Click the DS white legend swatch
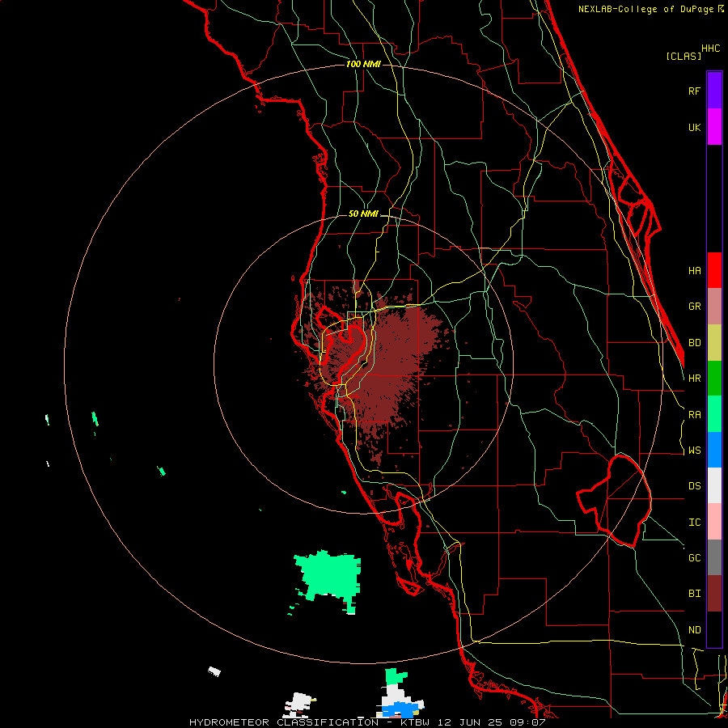Image resolution: width=728 pixels, height=728 pixels. pos(714,485)
